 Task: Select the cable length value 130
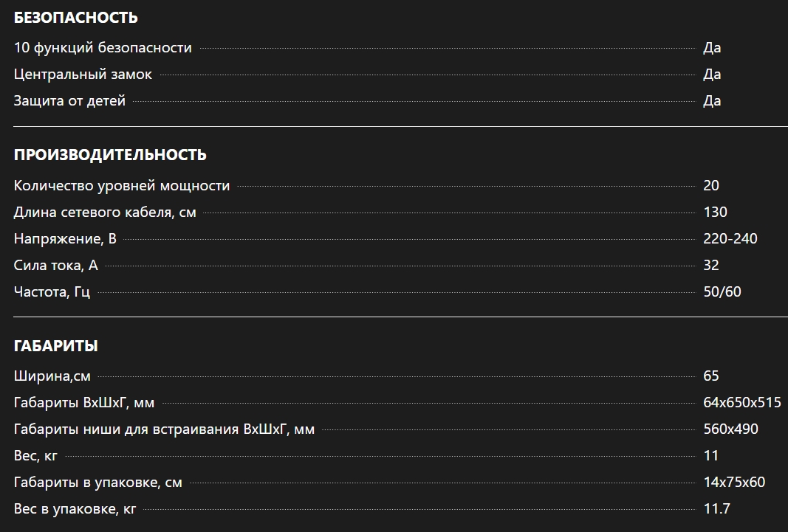click(x=715, y=213)
